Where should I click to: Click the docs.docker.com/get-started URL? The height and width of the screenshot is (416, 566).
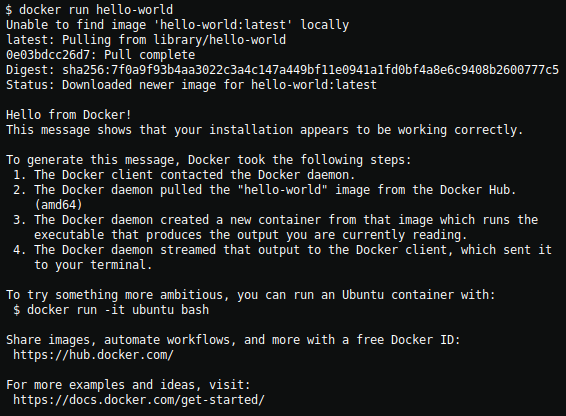[139, 400]
